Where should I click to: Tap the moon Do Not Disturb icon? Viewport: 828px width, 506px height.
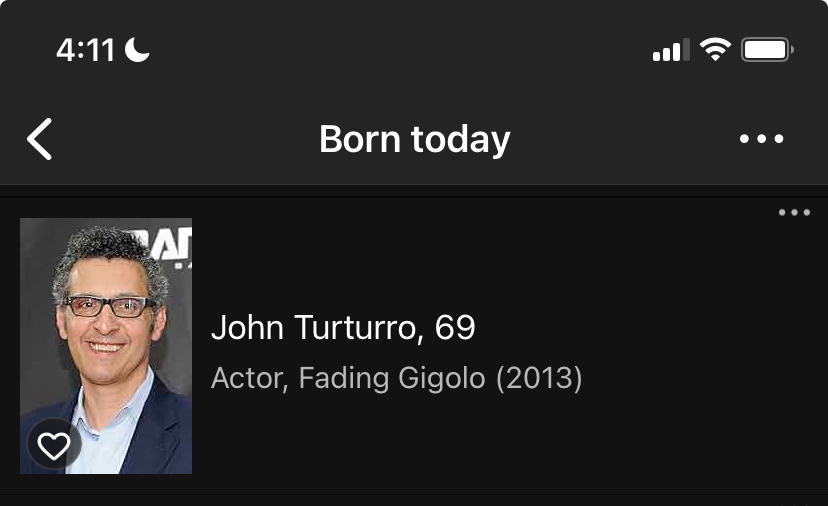tap(138, 49)
